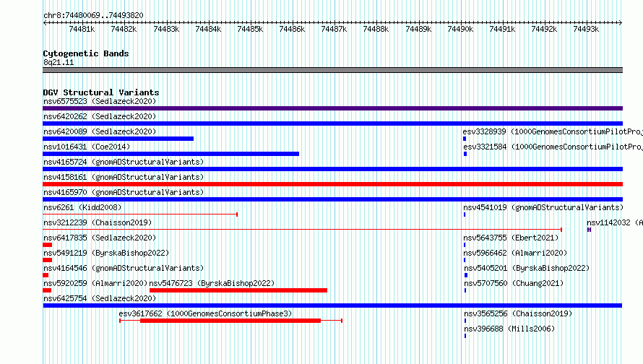Open nsv4165970 gnomAD variant label
The height and width of the screenshot is (364, 643).
tap(124, 192)
